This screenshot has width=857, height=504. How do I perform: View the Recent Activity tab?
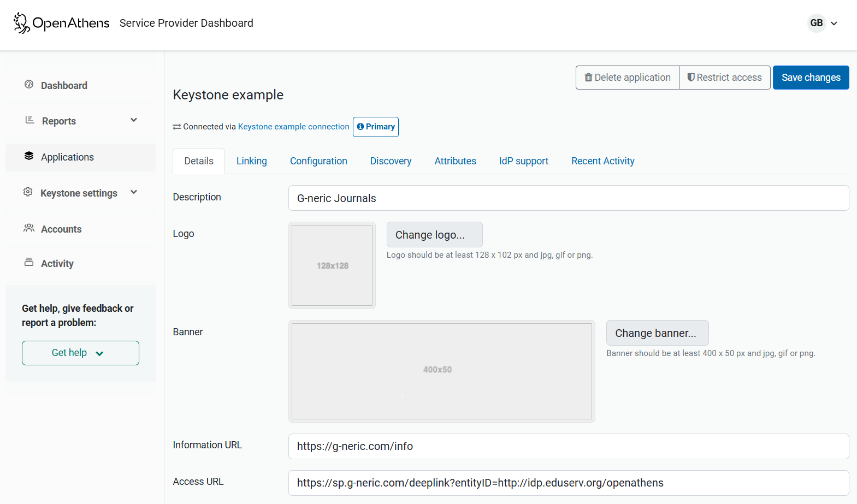[x=603, y=161]
